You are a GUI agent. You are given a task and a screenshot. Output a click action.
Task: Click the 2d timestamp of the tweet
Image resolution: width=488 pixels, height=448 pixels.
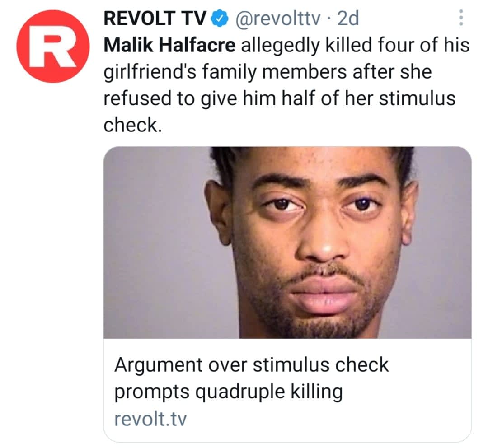coord(348,19)
